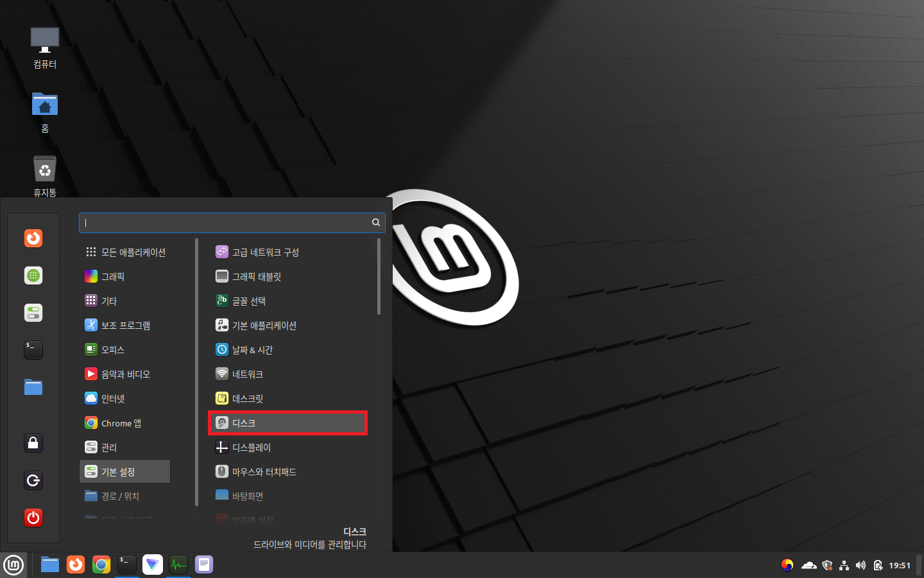924x578 pixels.
Task: Open 마우스와 터치패드 settings
Action: click(288, 472)
